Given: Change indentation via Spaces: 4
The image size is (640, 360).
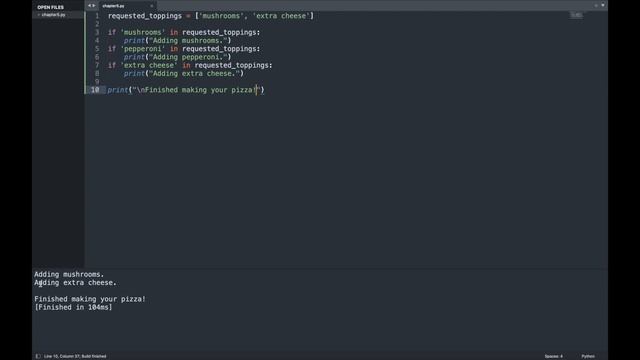Looking at the screenshot, I should tap(553, 356).
